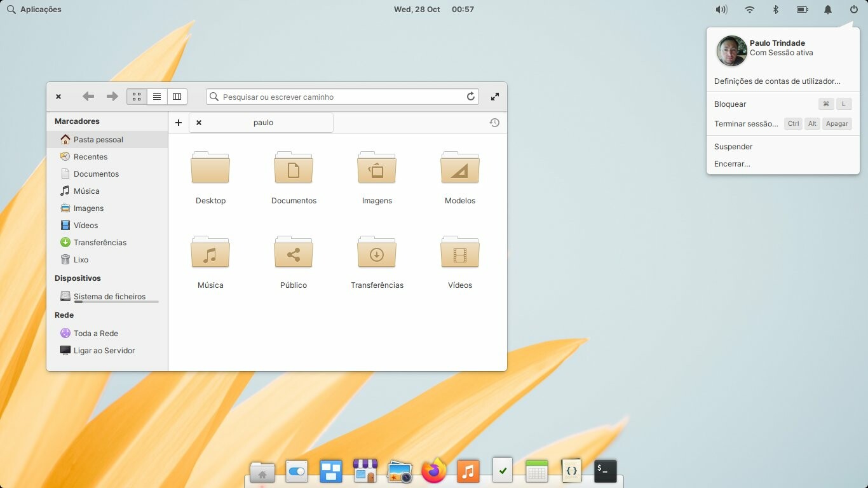
Task: Open the notifications bell indicator
Action: point(828,10)
